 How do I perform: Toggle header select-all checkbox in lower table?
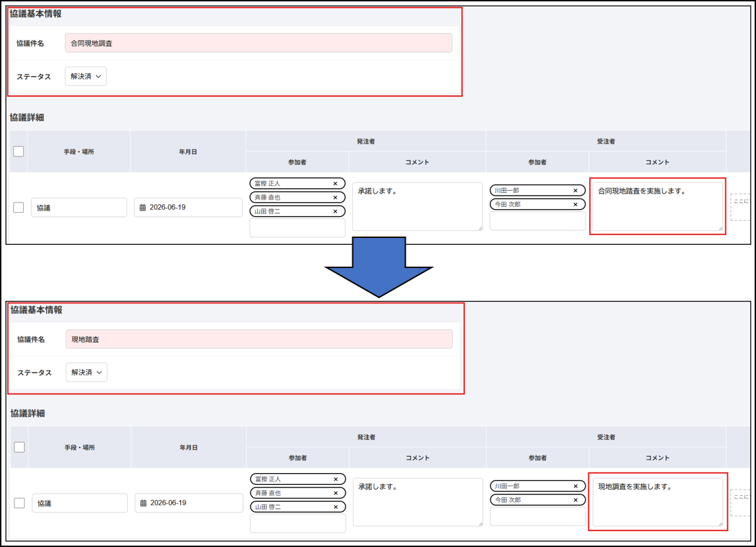[x=19, y=446]
